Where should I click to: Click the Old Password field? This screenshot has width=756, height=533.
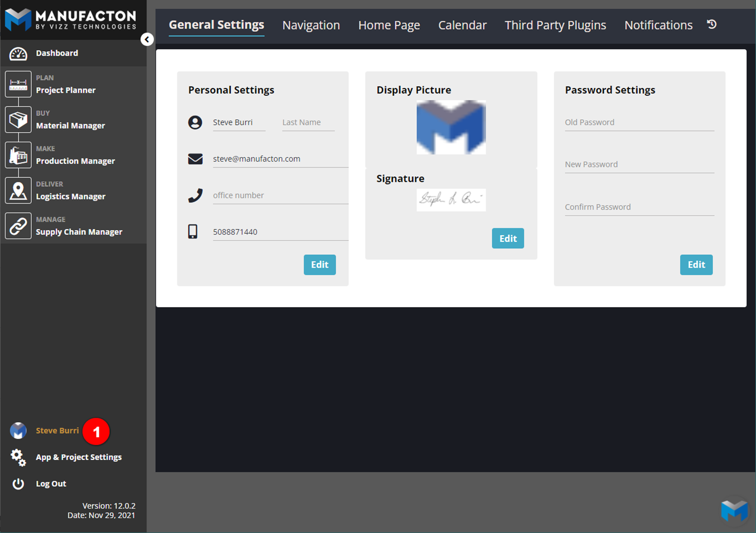(639, 123)
